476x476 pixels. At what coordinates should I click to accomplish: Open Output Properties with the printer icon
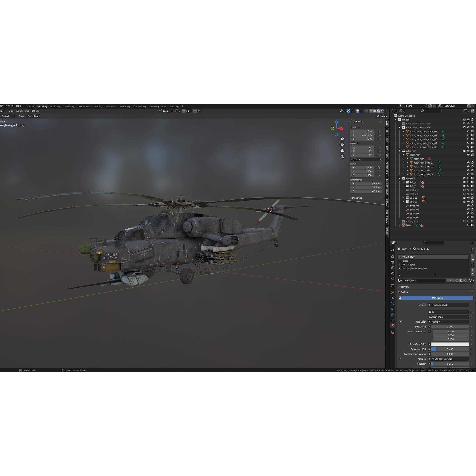click(x=393, y=262)
